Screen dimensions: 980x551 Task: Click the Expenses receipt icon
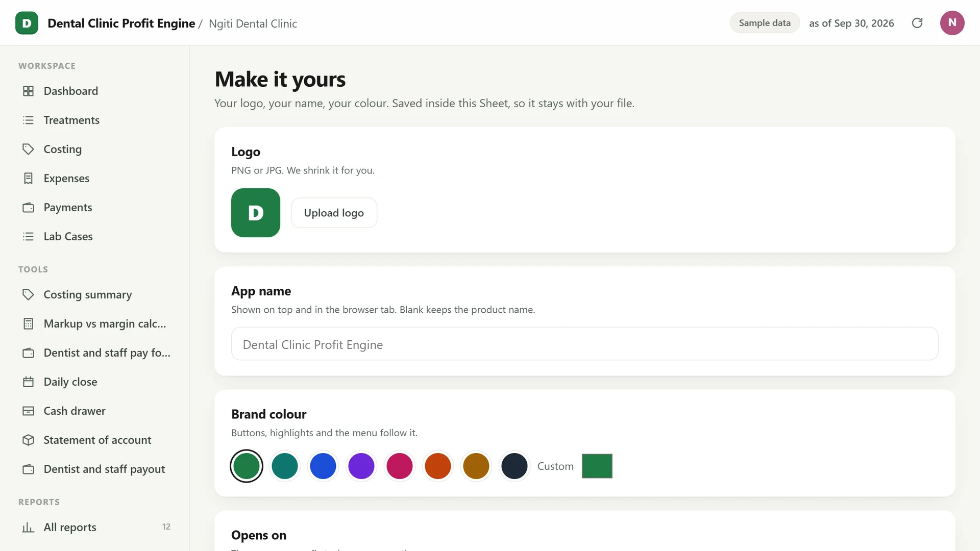(x=29, y=178)
